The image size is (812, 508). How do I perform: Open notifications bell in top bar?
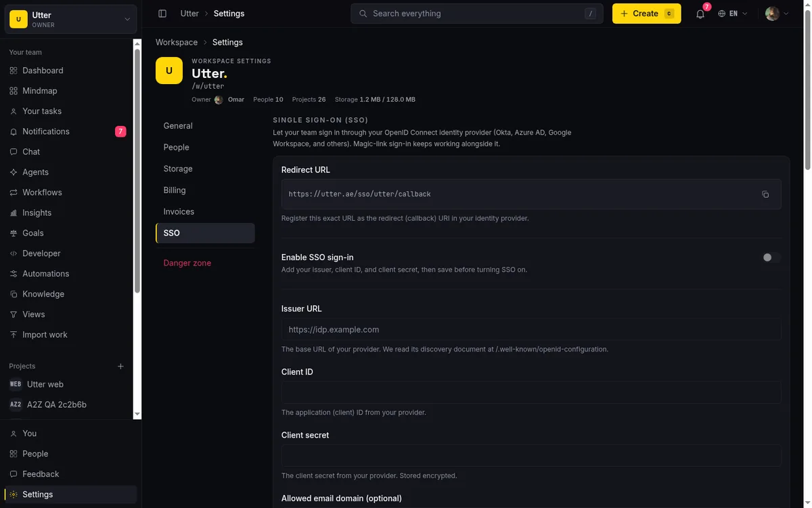tap(700, 14)
